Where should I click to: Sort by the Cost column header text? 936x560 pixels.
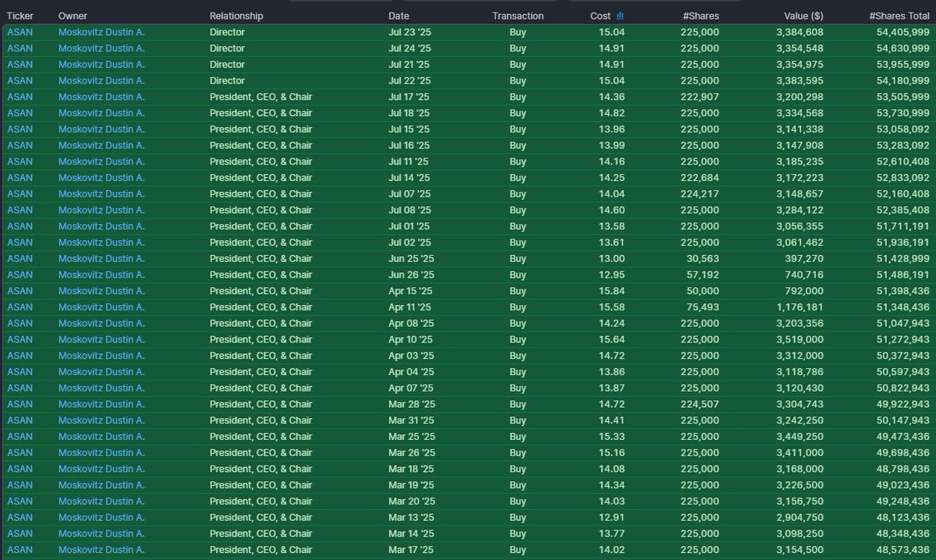point(601,16)
